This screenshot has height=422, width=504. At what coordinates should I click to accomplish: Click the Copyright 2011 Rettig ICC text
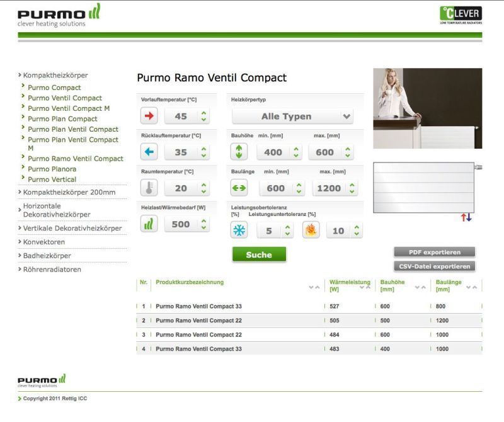[x=55, y=399]
